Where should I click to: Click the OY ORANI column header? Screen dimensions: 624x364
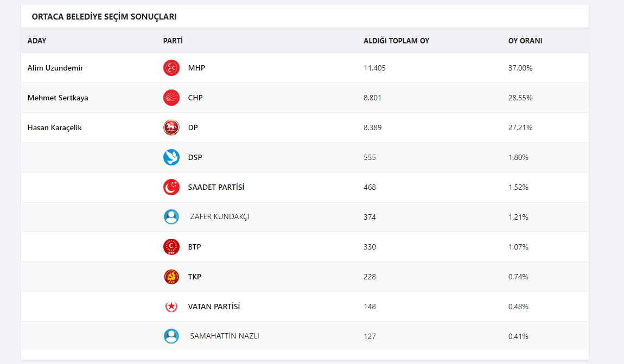coord(525,41)
